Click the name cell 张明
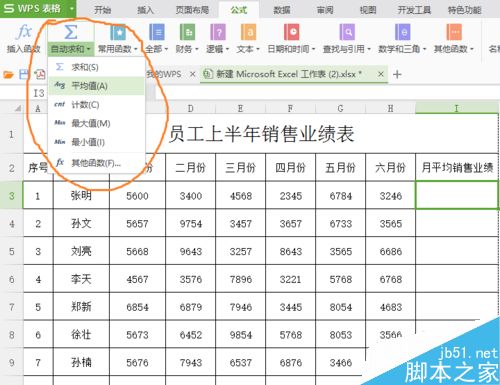The width and height of the screenshot is (500, 385). [x=81, y=195]
